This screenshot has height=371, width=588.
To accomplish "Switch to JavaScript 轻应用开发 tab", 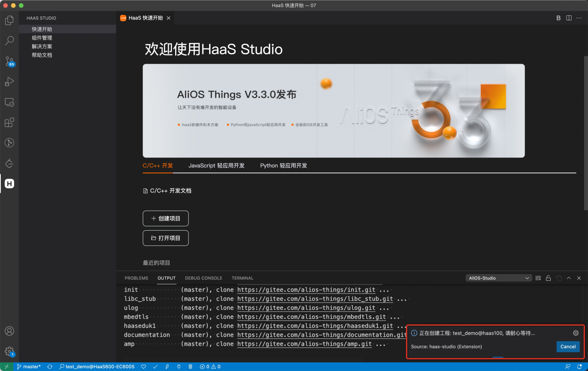I will point(216,165).
